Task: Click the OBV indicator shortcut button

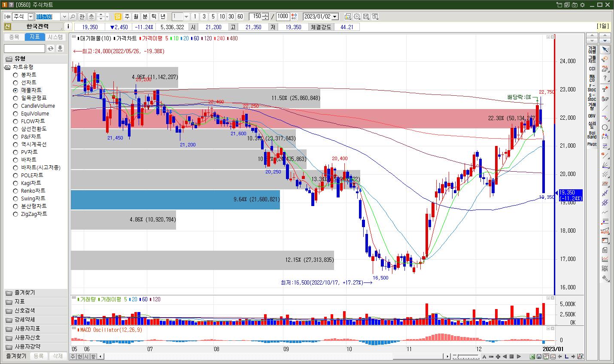Action: coord(592,116)
